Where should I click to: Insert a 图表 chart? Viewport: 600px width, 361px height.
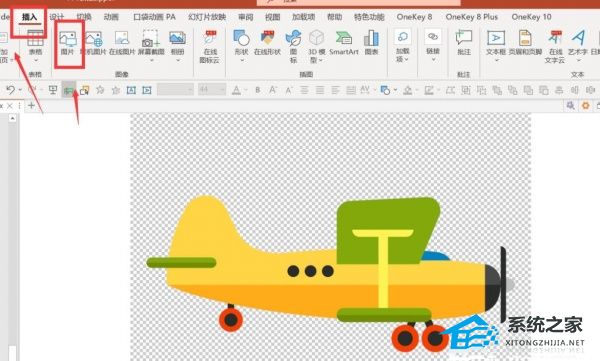(x=371, y=43)
